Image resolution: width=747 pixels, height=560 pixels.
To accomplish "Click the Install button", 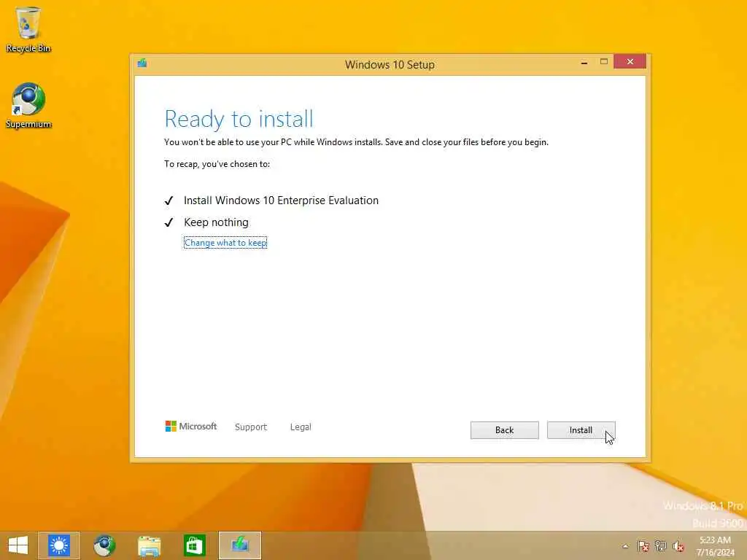I will (x=581, y=430).
